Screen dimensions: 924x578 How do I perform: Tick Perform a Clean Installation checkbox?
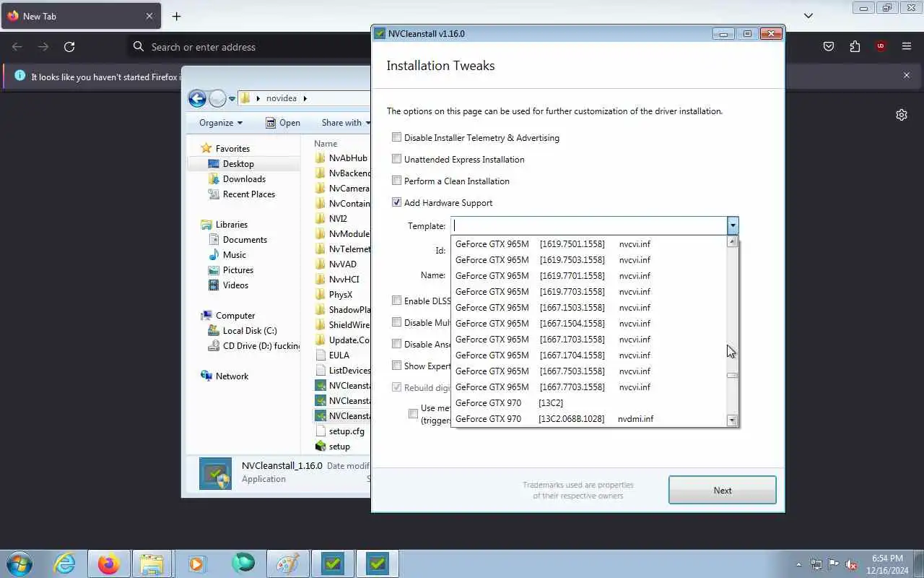pos(396,181)
